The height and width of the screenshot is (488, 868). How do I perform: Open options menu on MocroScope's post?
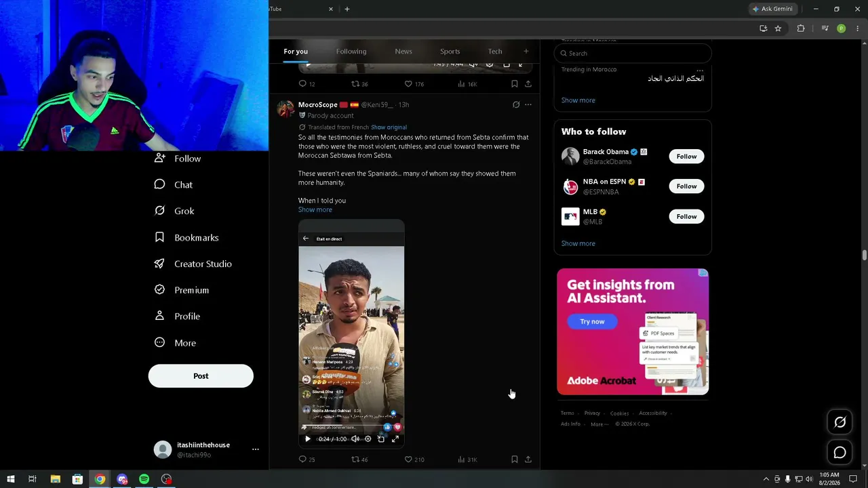(528, 105)
